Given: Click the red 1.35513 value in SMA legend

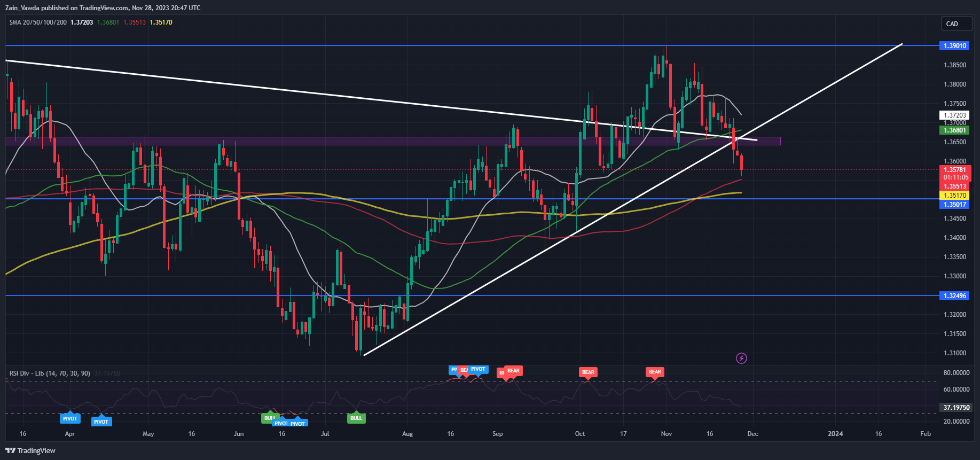Looking at the screenshot, I should click(134, 22).
